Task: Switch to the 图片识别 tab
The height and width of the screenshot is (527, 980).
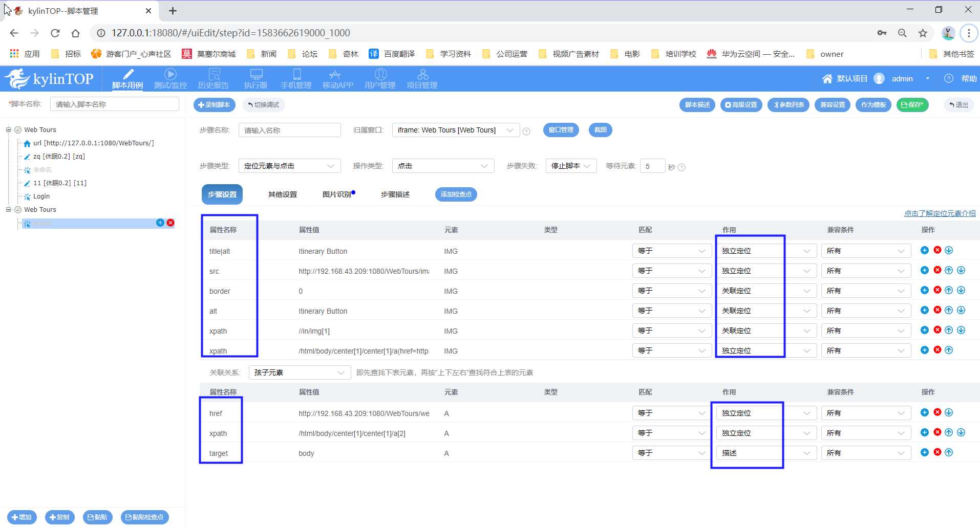Action: [337, 194]
